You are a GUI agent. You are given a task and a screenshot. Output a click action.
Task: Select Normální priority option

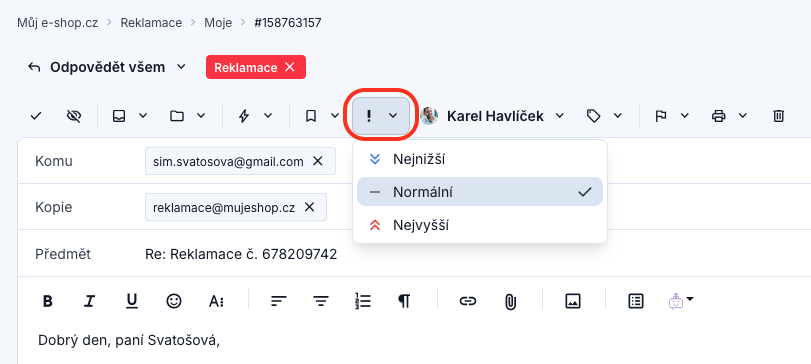coord(480,192)
